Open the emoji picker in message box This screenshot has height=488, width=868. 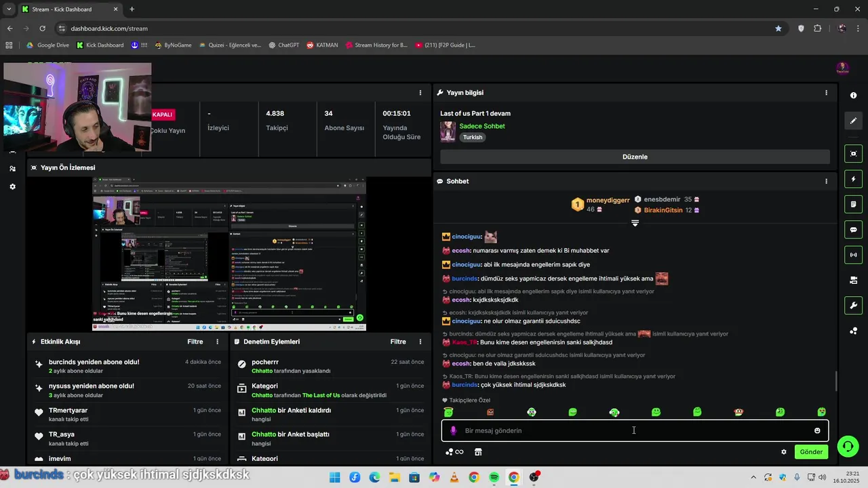817,430
